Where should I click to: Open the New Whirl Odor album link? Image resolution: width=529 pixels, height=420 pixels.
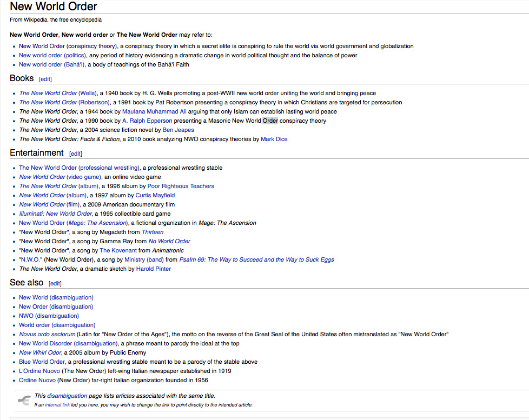pos(40,352)
